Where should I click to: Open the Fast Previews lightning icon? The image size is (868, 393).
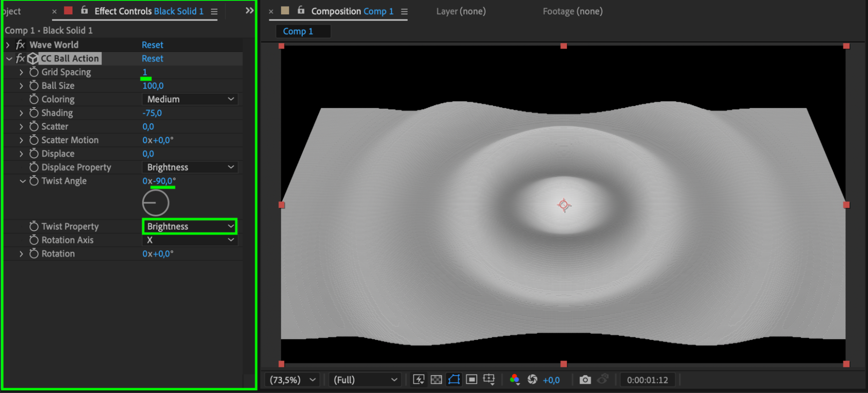tap(419, 380)
